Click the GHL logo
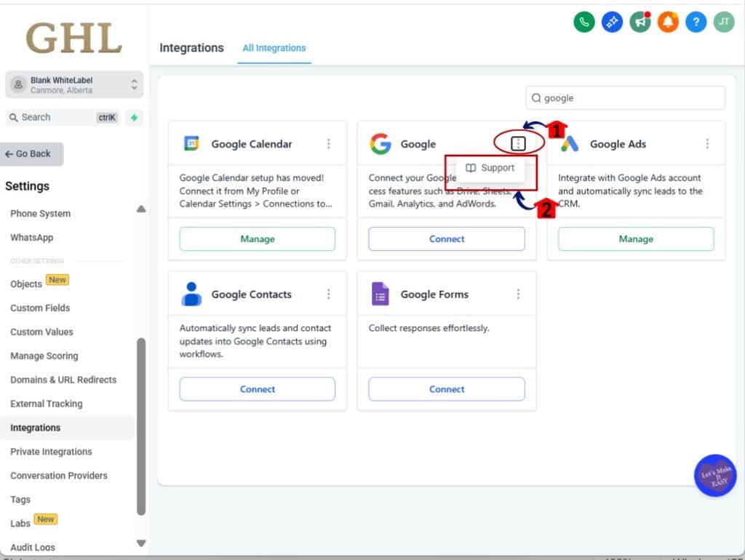 tap(74, 39)
